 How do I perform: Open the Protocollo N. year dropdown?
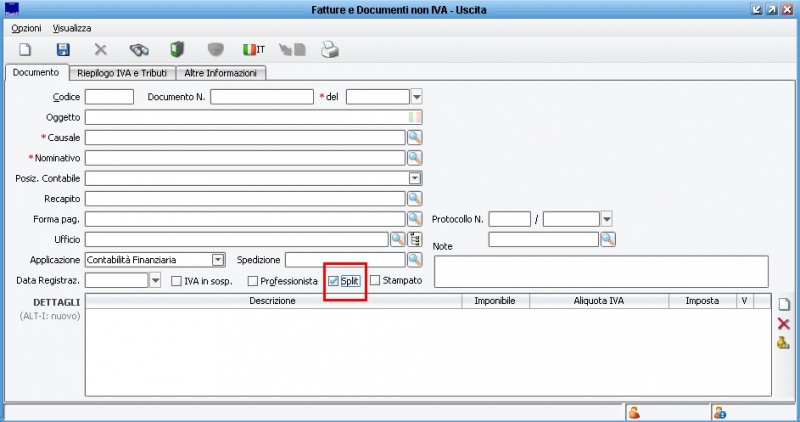(x=607, y=219)
